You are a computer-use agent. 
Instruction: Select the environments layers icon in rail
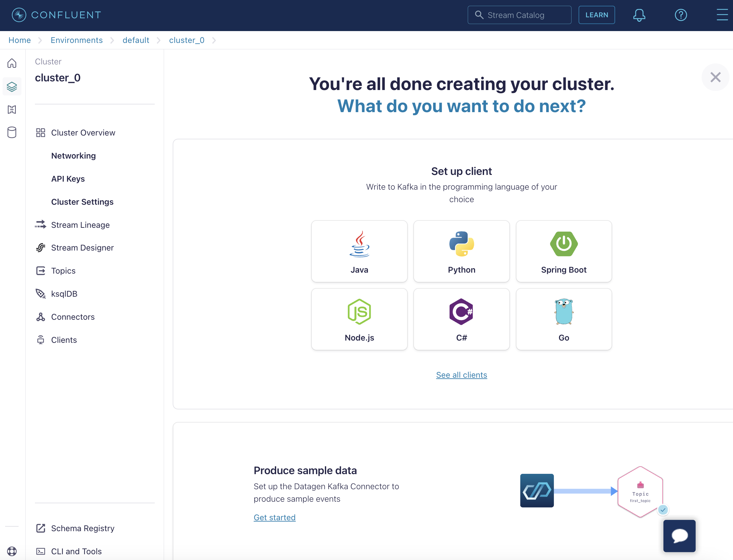[x=12, y=87]
